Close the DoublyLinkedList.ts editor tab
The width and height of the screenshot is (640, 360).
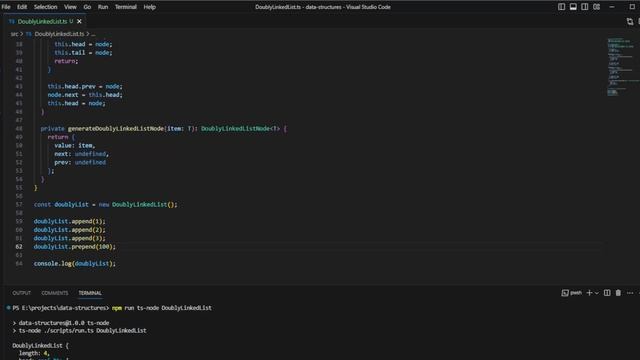[x=79, y=21]
